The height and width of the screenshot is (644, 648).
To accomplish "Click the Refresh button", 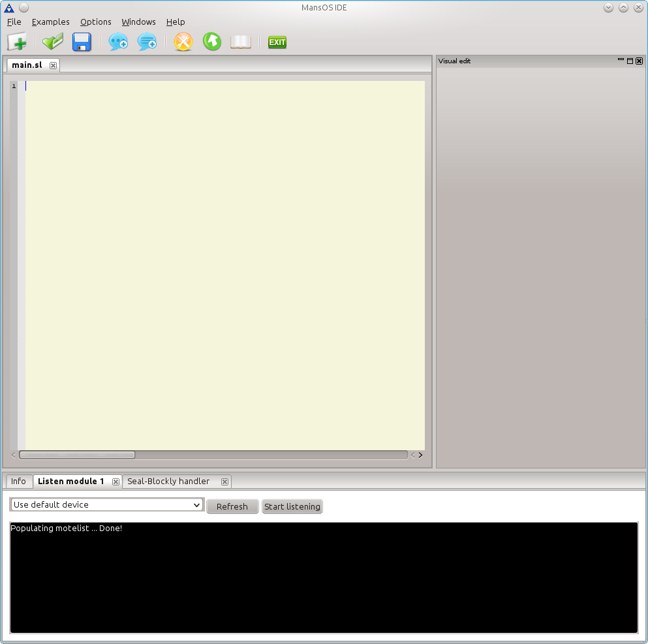I will point(232,506).
